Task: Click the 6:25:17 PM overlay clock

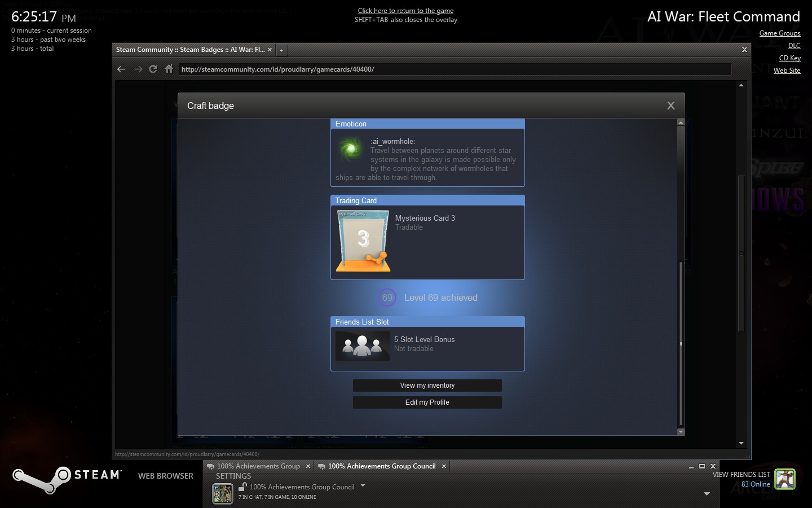Action: 43,17
